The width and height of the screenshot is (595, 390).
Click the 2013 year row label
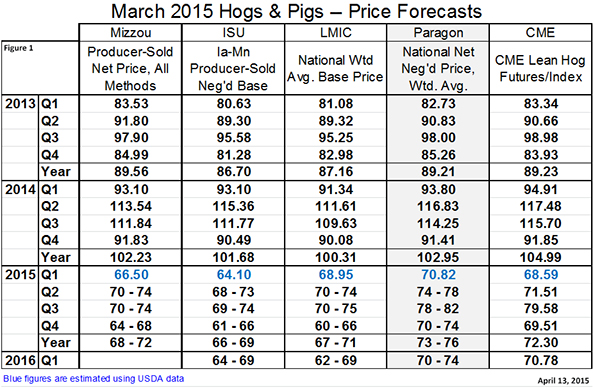click(20, 104)
